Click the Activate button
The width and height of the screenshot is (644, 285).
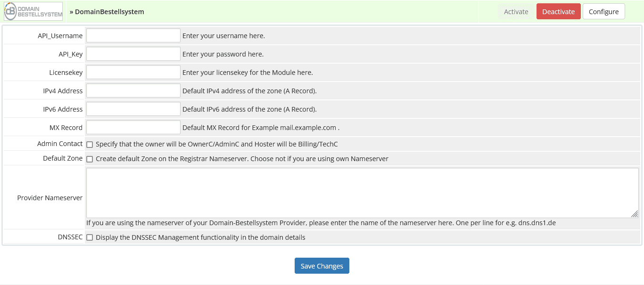pyautogui.click(x=516, y=12)
